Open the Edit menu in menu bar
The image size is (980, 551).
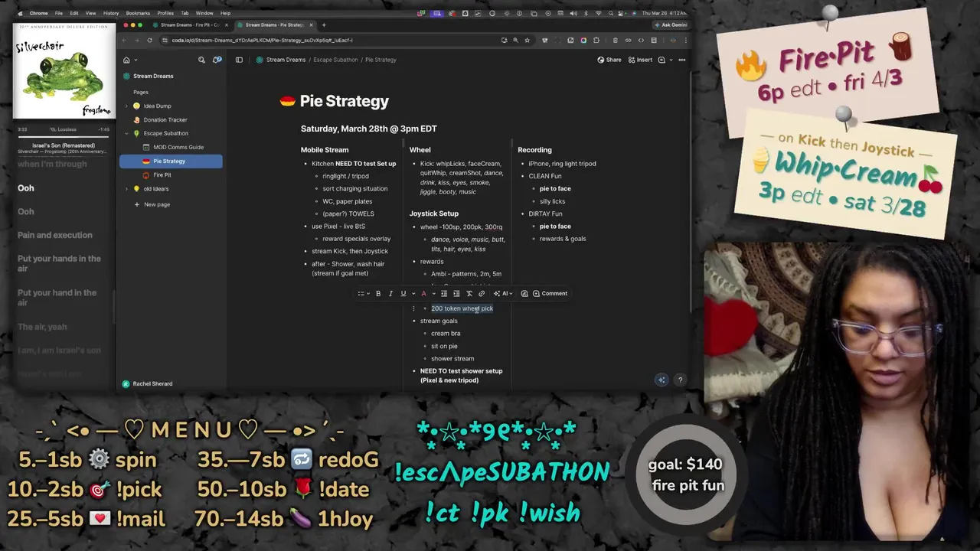click(x=73, y=13)
